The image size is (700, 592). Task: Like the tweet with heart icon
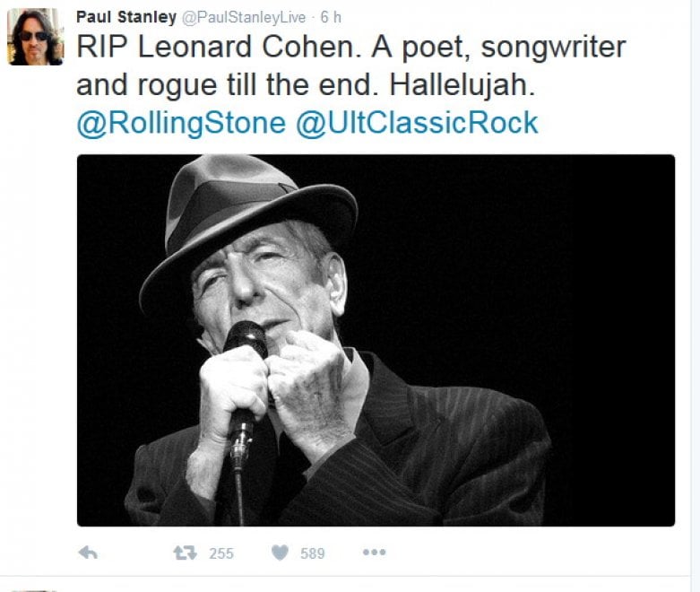click(280, 553)
